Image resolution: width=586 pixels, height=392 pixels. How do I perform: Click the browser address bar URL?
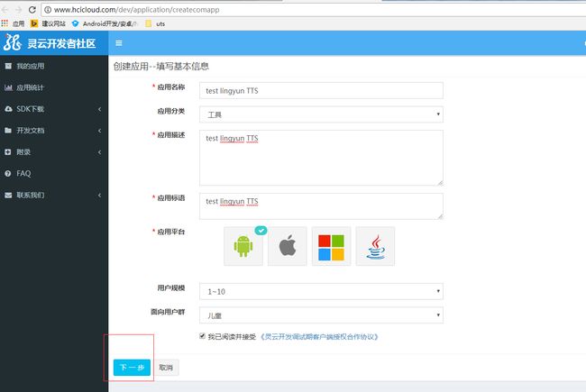[x=137, y=10]
